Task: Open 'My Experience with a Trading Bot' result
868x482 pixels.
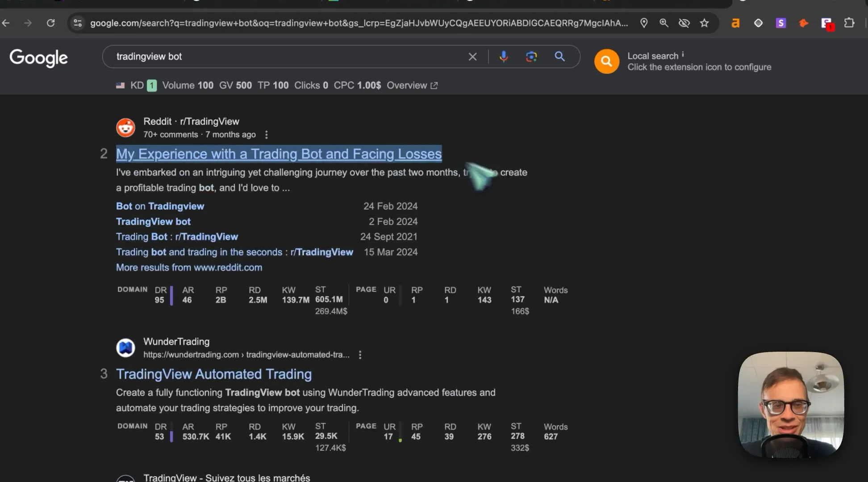Action: click(x=279, y=154)
